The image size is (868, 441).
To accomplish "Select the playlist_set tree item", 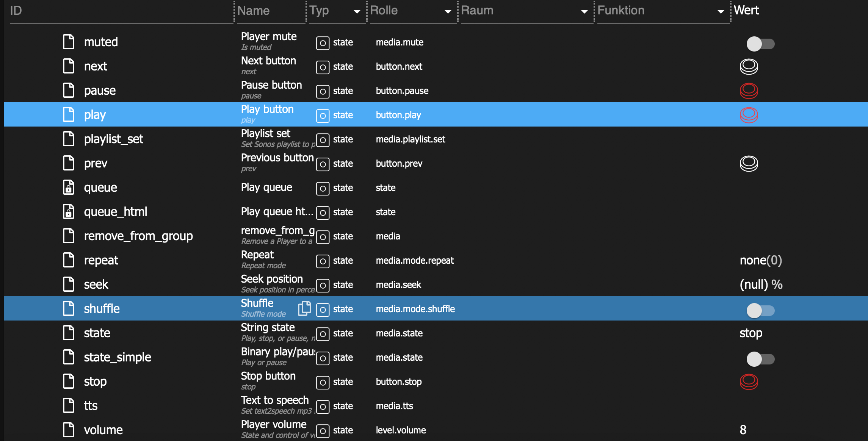I will click(113, 139).
